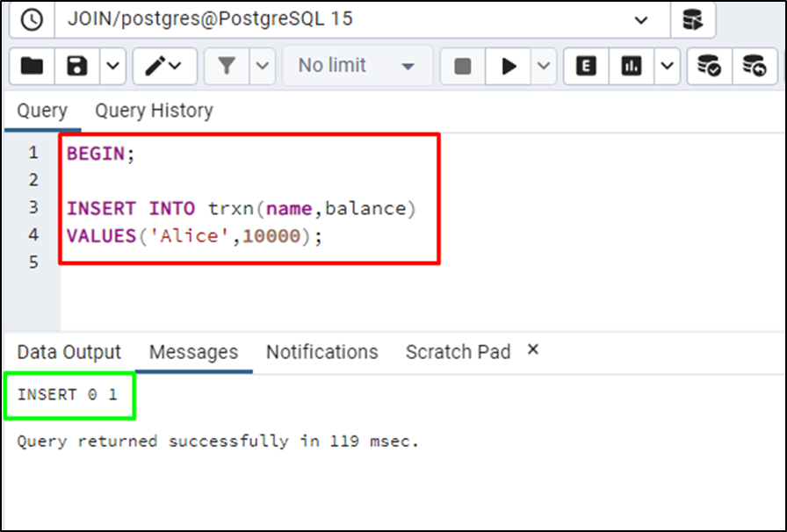Switch to the Query History tab
This screenshot has width=787, height=532.
154,111
